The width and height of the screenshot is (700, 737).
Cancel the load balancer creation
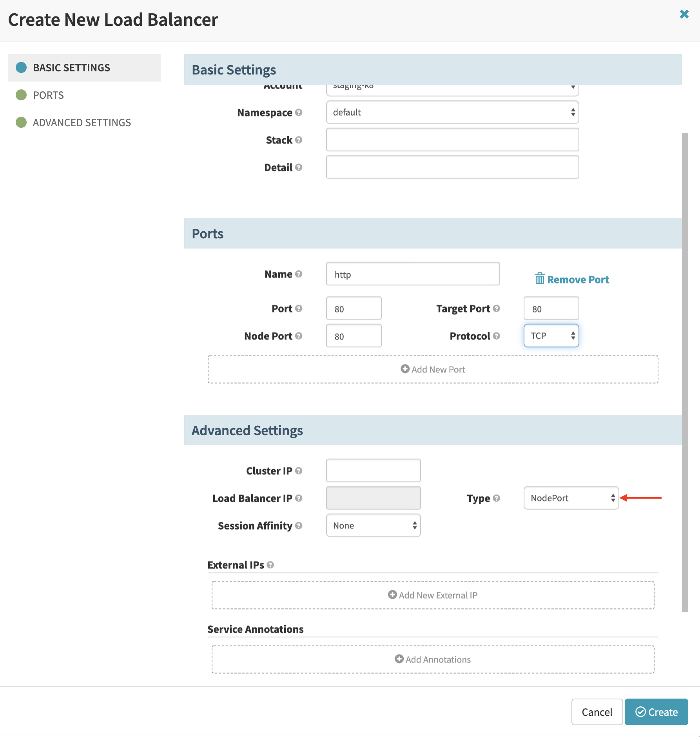click(x=597, y=712)
